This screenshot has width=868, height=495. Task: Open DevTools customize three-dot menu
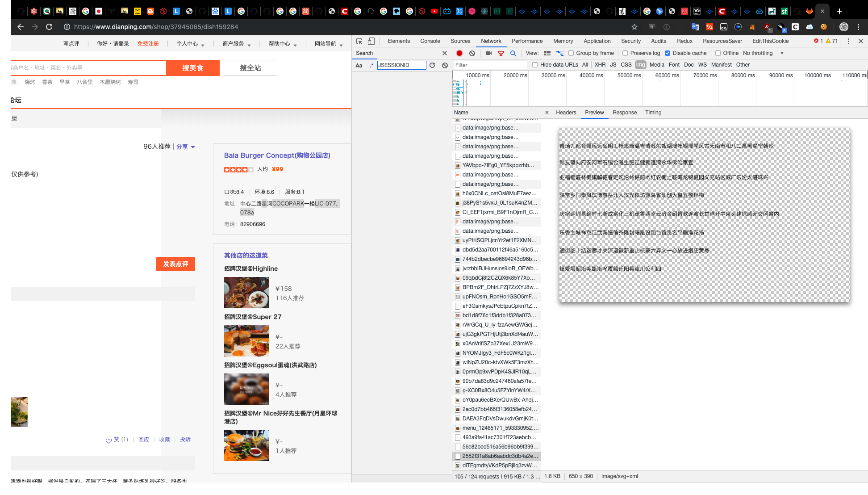(x=848, y=41)
